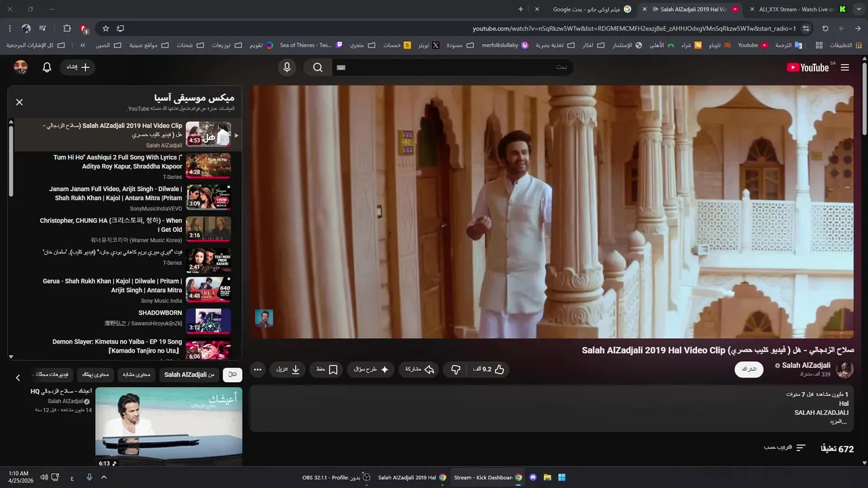Click the طرح سؤال ask button
The width and height of the screenshot is (868, 488).
point(372,369)
